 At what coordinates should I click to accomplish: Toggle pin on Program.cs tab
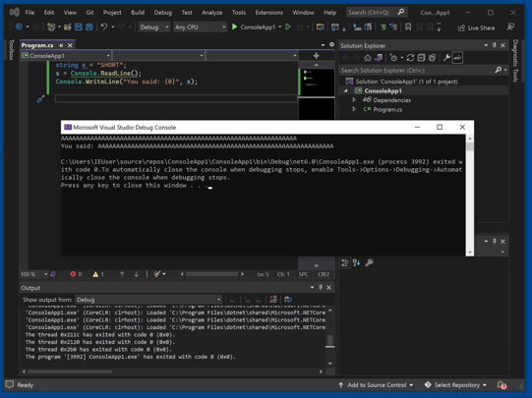(61, 45)
